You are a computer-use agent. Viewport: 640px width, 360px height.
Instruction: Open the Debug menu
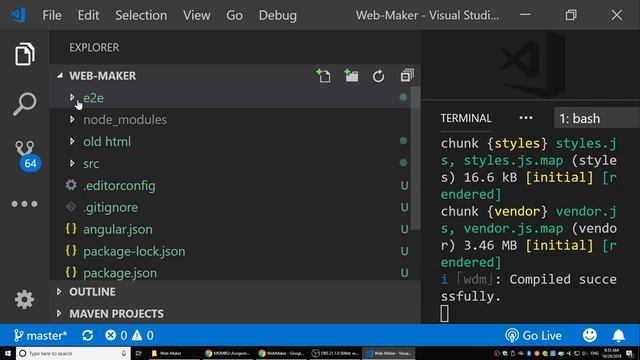point(278,16)
